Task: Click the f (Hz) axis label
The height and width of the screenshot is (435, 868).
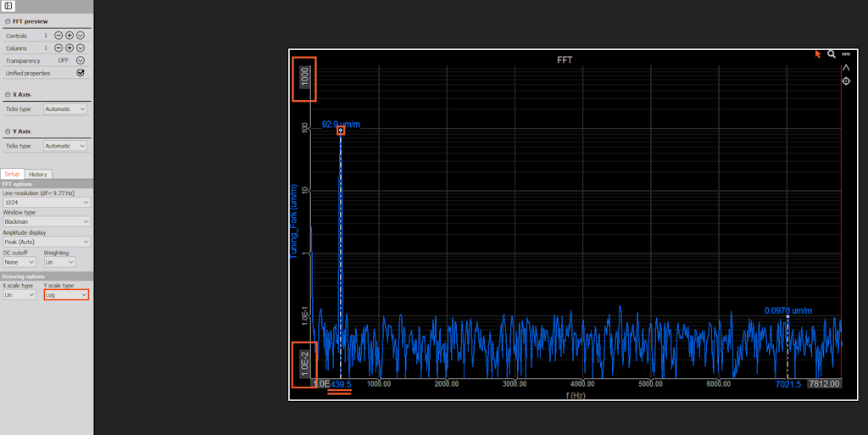Action: pos(576,395)
